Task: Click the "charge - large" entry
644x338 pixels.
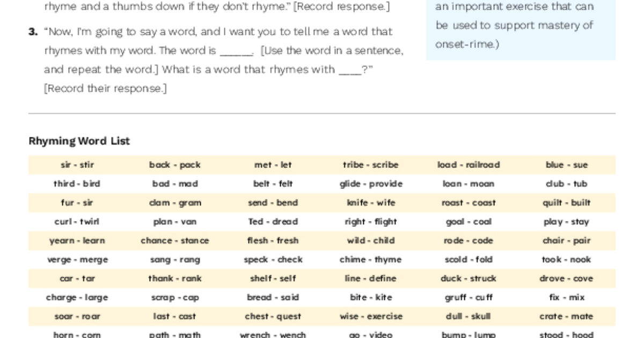Action: click(x=77, y=297)
